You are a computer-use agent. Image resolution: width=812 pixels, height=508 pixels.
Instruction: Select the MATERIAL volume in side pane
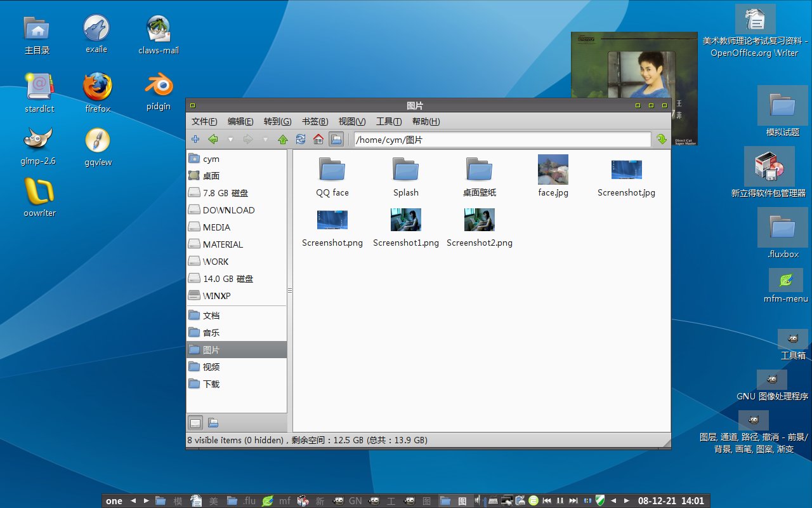point(237,244)
